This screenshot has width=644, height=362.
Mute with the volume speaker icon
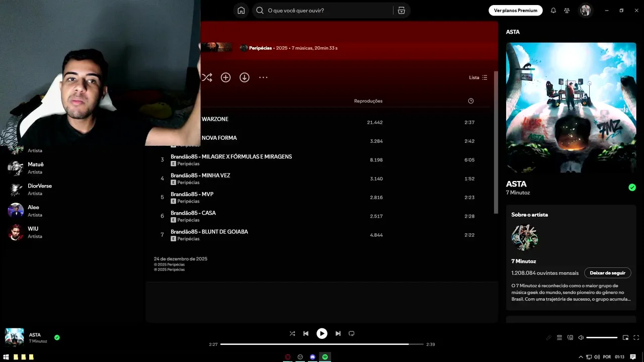pyautogui.click(x=581, y=337)
